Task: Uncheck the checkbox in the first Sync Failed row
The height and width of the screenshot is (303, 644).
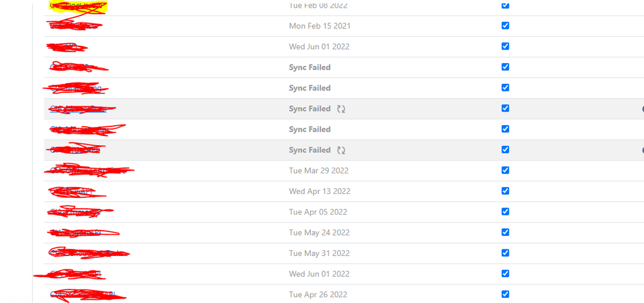Action: [505, 67]
